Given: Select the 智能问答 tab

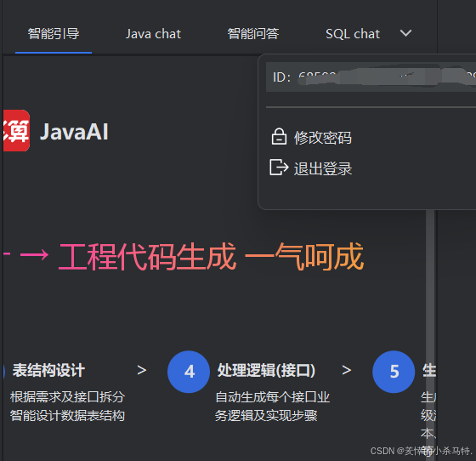Looking at the screenshot, I should (253, 34).
